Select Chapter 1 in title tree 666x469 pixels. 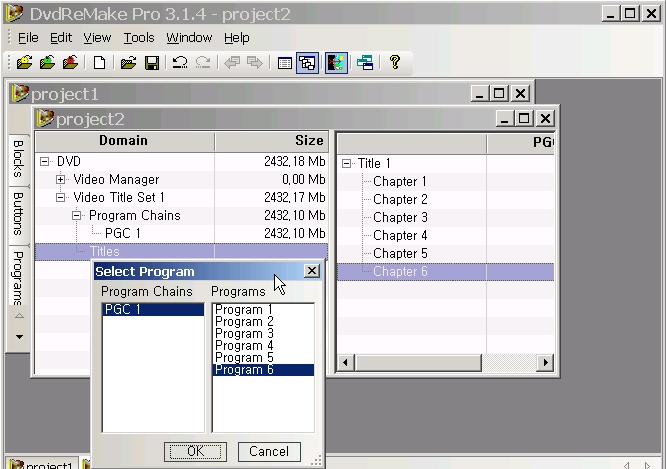coord(400,181)
